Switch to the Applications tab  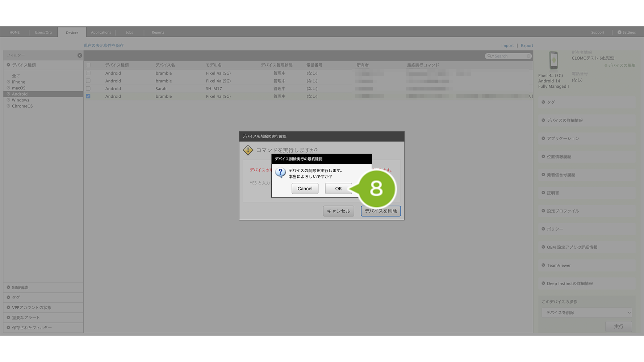coord(101,33)
